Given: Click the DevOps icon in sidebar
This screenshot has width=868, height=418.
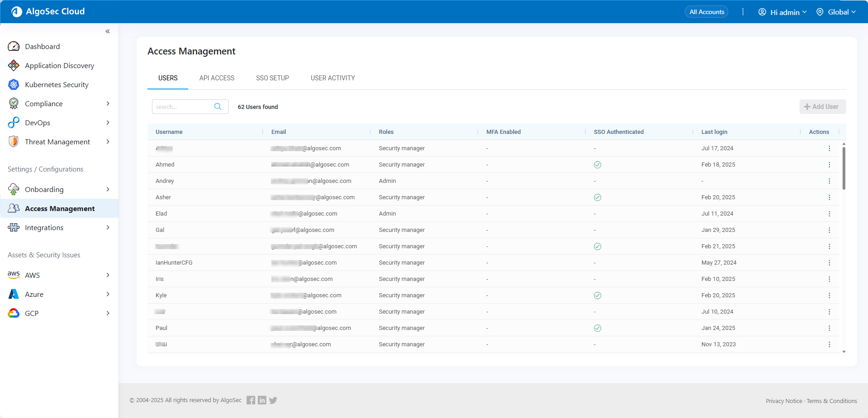Looking at the screenshot, I should (x=14, y=123).
